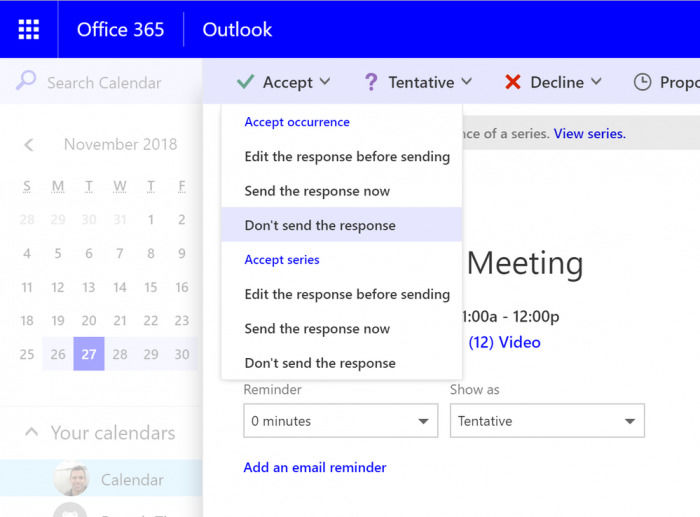Click the purple Tentative question mark icon
The image size is (700, 517).
click(371, 82)
